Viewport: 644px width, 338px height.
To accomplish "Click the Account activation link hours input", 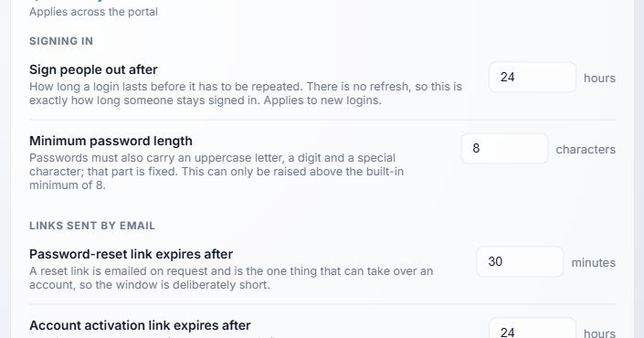I will coord(533,329).
